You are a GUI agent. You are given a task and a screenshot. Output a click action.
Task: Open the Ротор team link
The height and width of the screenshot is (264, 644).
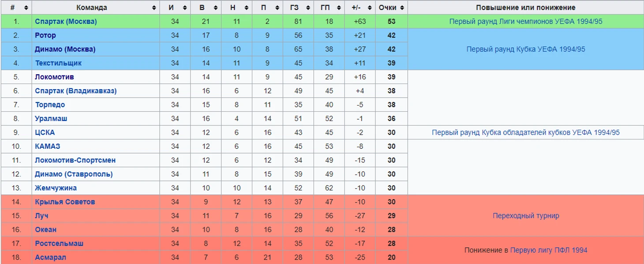(x=45, y=35)
